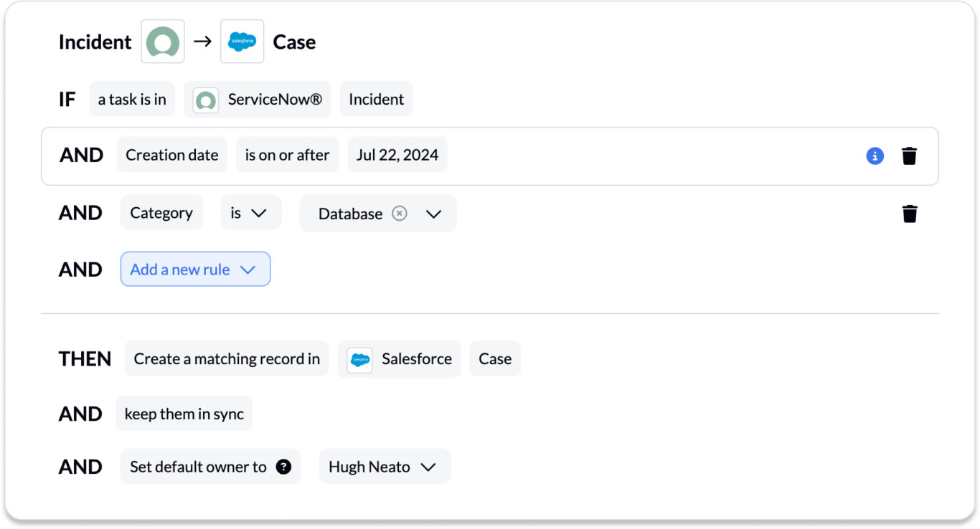
Task: Toggle the keep them in sync option
Action: [184, 413]
